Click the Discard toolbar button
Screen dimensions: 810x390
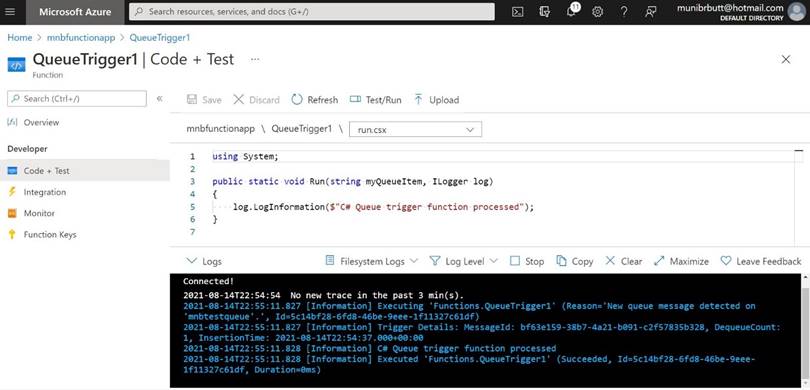click(256, 100)
